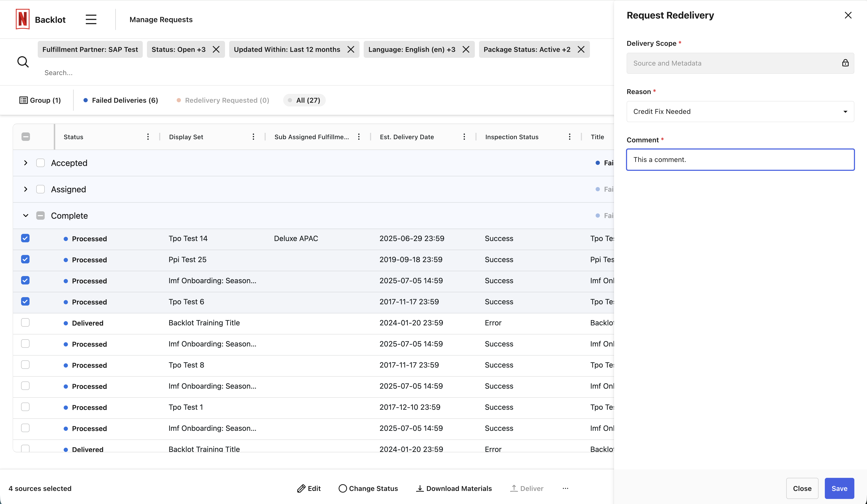Close the Request Redelivery panel
The height and width of the screenshot is (504, 867).
click(848, 15)
